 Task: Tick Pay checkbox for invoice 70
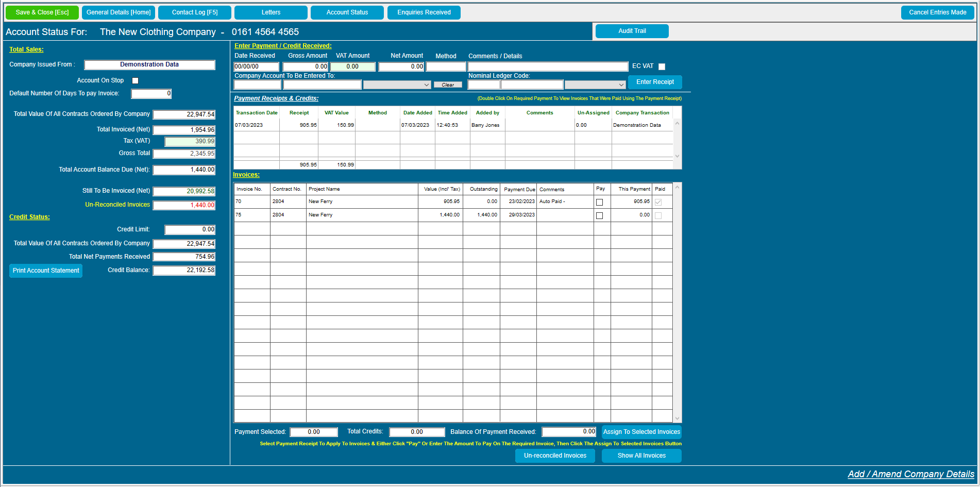coord(599,202)
